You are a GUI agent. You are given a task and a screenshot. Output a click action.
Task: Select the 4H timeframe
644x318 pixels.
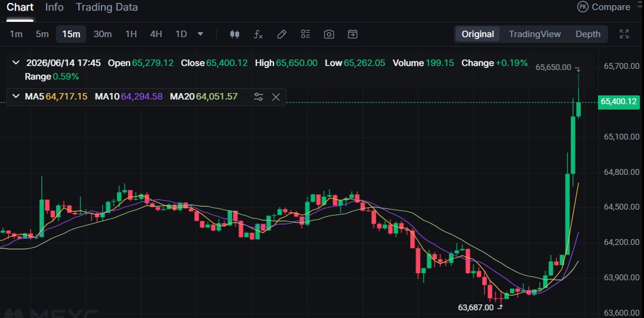point(156,34)
